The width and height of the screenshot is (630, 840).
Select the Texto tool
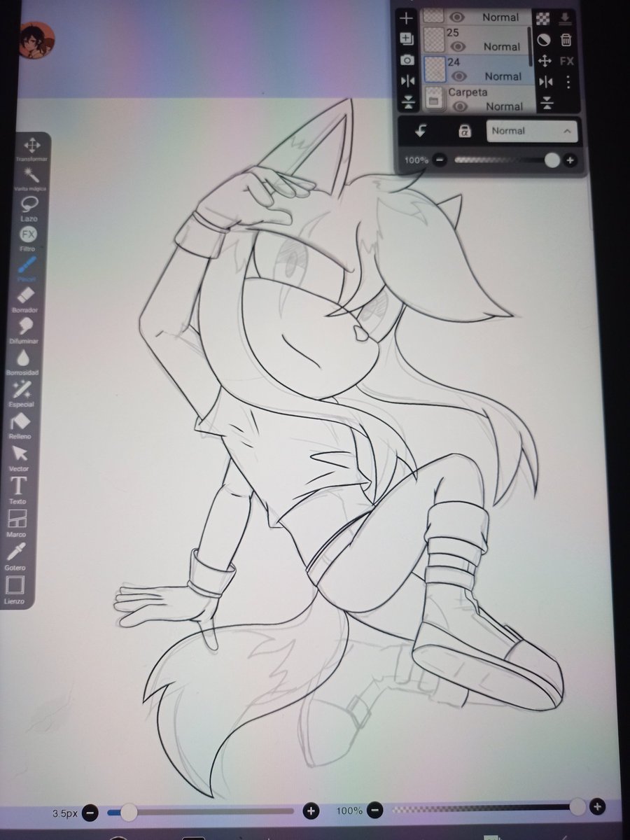click(17, 490)
